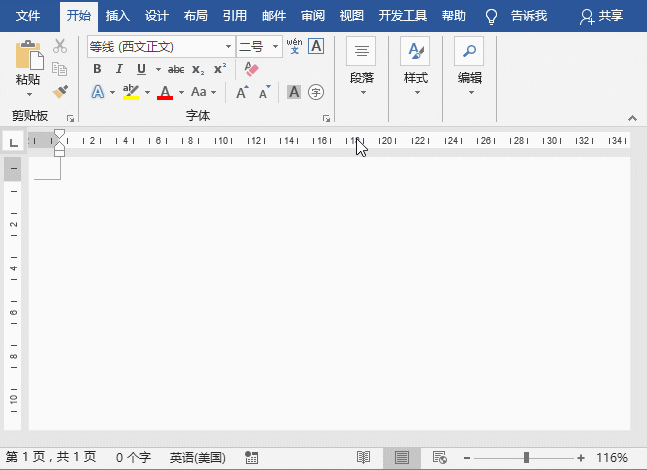Click the Grow Font size icon
647x470 pixels.
point(242,92)
